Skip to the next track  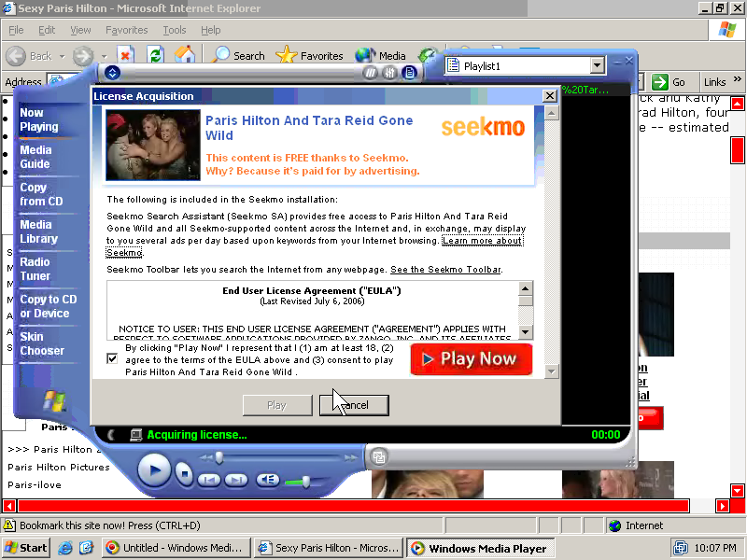tap(236, 480)
